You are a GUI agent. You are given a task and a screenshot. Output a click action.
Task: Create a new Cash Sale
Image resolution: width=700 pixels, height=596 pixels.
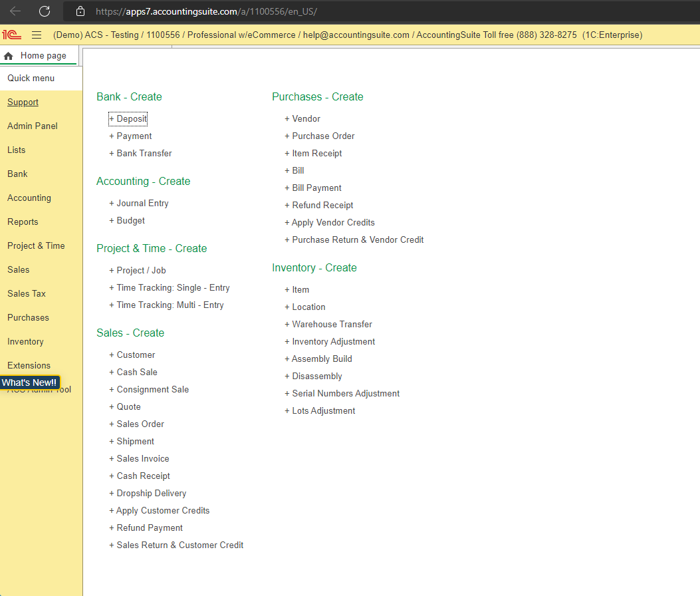(133, 372)
